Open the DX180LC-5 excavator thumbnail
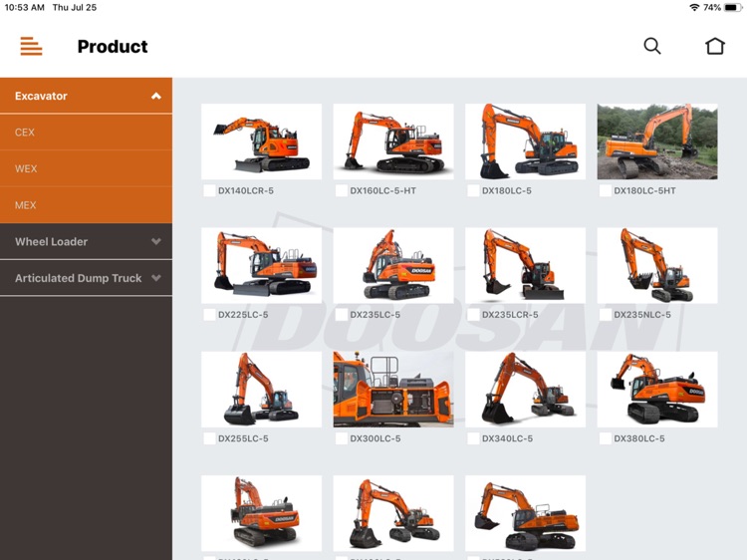The height and width of the screenshot is (560, 747). 526,141
